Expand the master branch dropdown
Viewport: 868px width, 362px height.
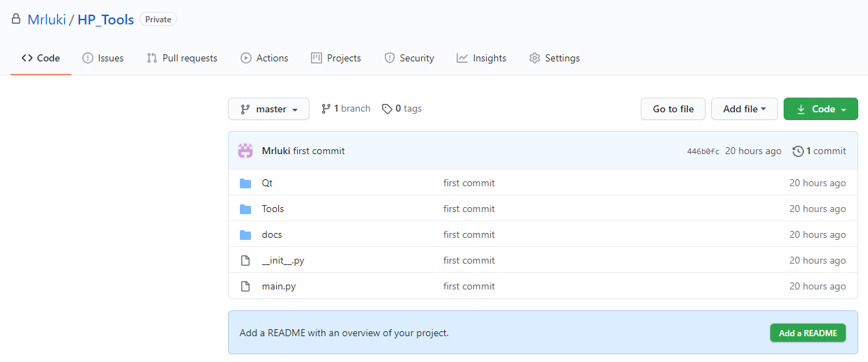(x=268, y=109)
